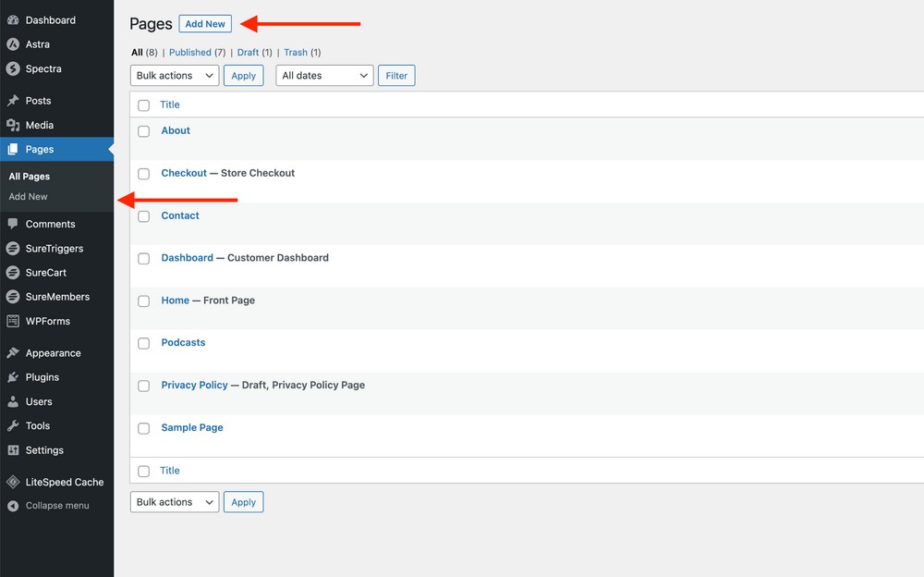The image size is (924, 577).
Task: Click the Tools wrench icon
Action: 13,425
